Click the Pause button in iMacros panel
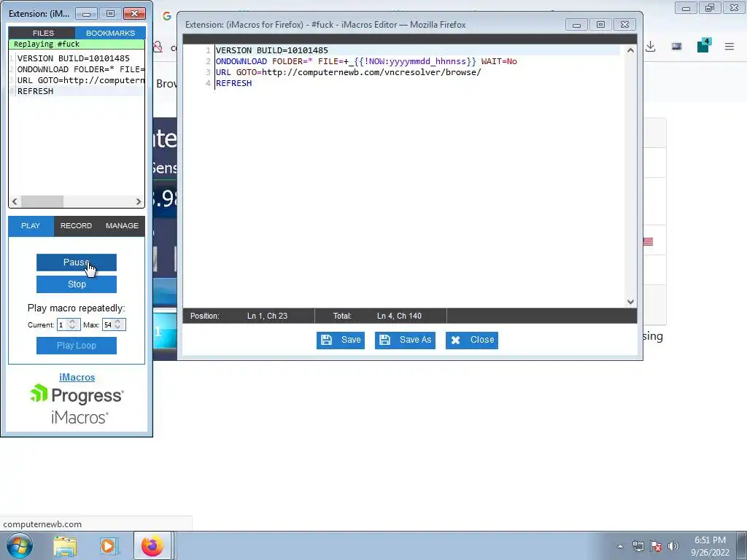The image size is (747, 560). click(x=76, y=262)
